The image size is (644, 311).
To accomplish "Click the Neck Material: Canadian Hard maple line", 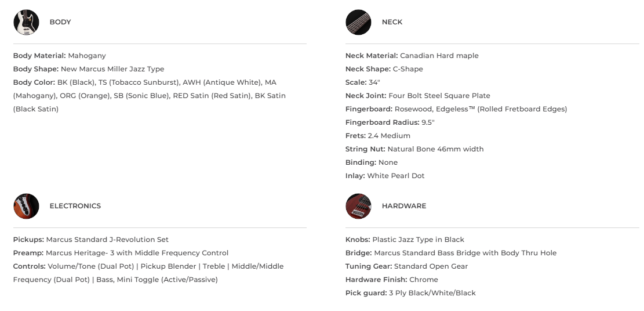I will [412, 56].
